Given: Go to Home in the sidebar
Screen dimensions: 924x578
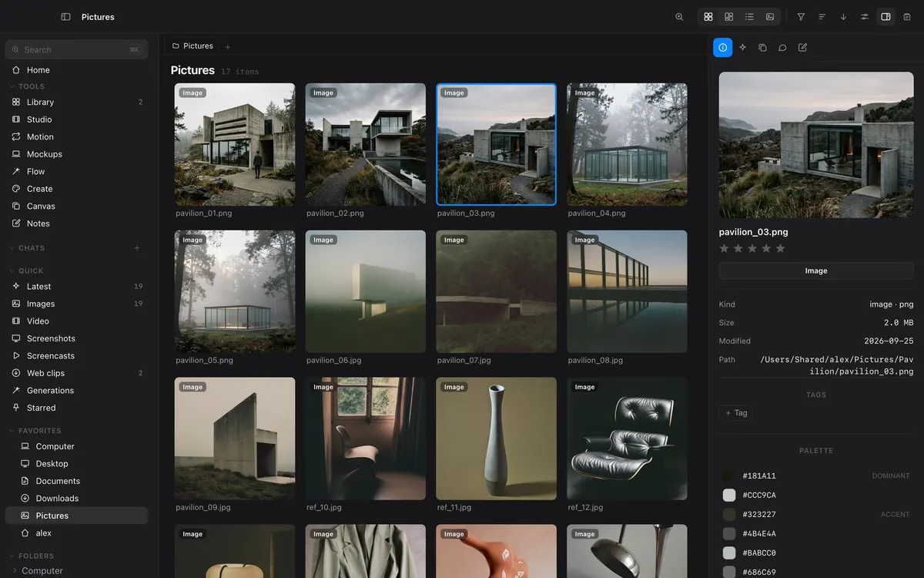Looking at the screenshot, I should coord(76,70).
